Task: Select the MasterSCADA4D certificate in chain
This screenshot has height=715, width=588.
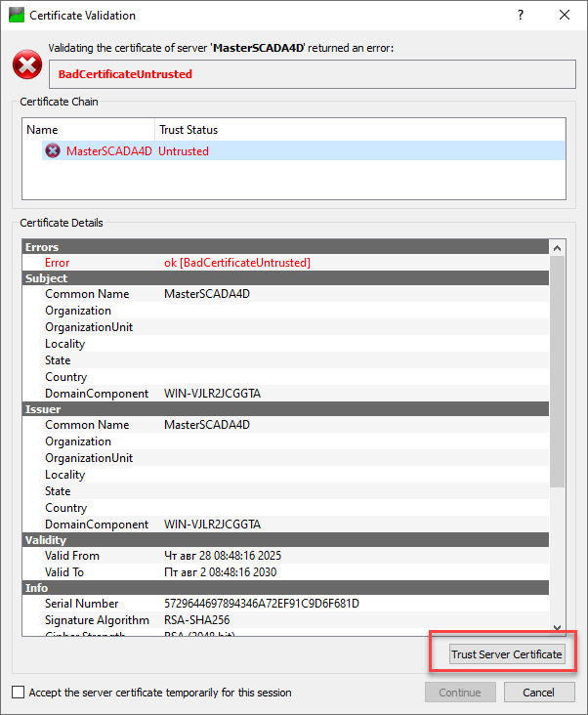Action: tap(108, 151)
